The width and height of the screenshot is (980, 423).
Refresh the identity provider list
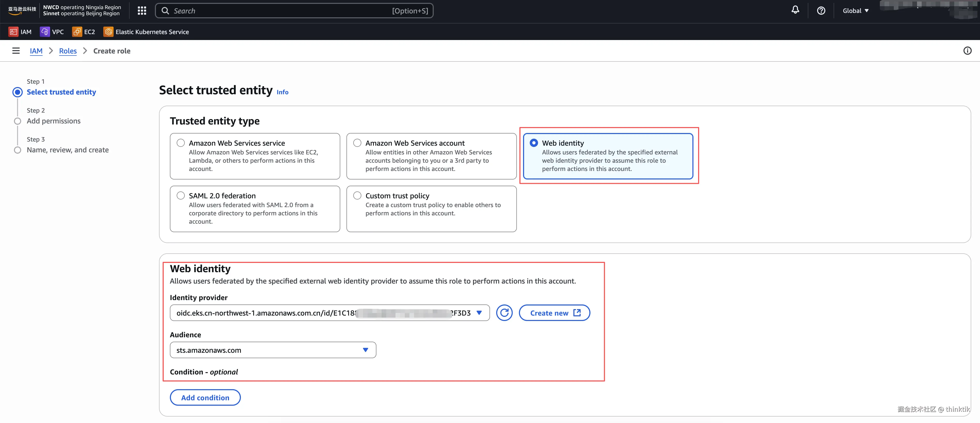504,313
